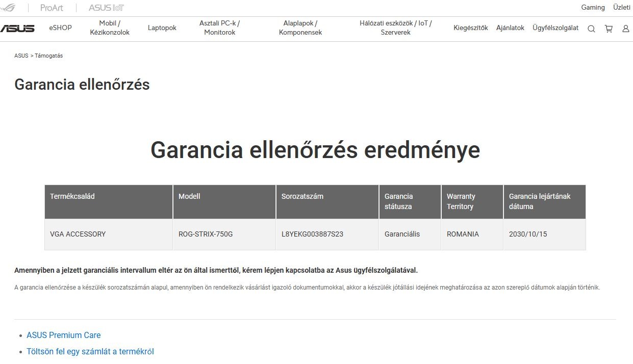
Task: Go to ASUS home via logo
Action: [17, 29]
